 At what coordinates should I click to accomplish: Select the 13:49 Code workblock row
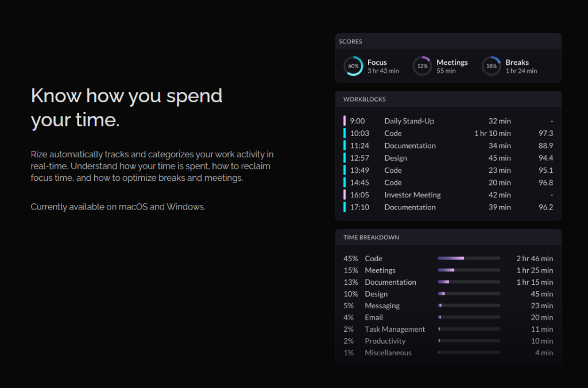pos(448,170)
